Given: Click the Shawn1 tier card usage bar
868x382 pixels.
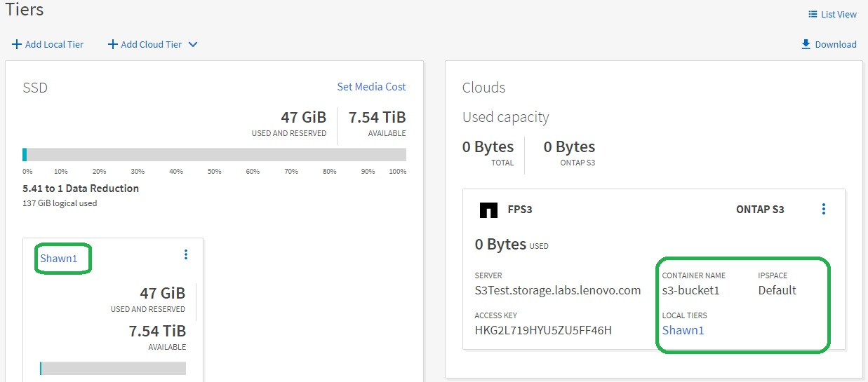Looking at the screenshot, I should 113,368.
